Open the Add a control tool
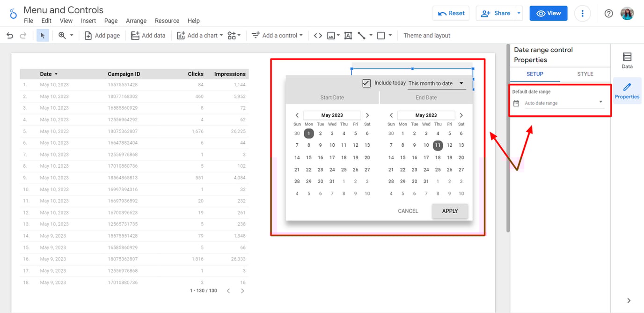This screenshot has width=644, height=313. pos(277,35)
